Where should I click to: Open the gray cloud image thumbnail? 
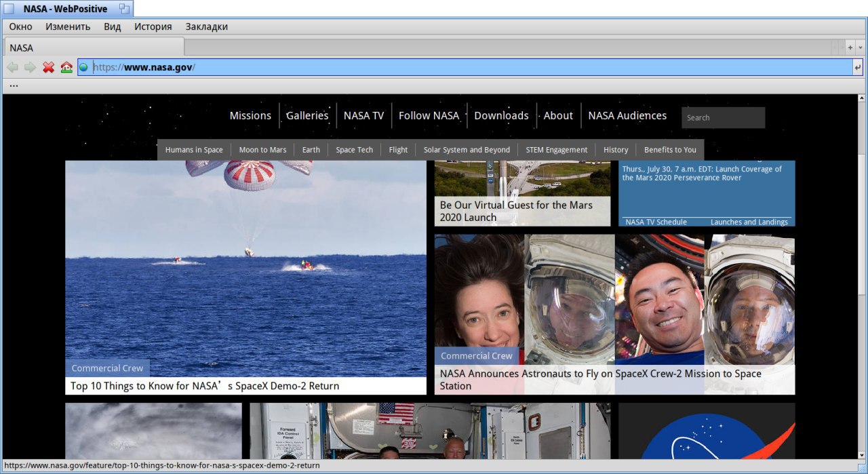[x=153, y=431]
